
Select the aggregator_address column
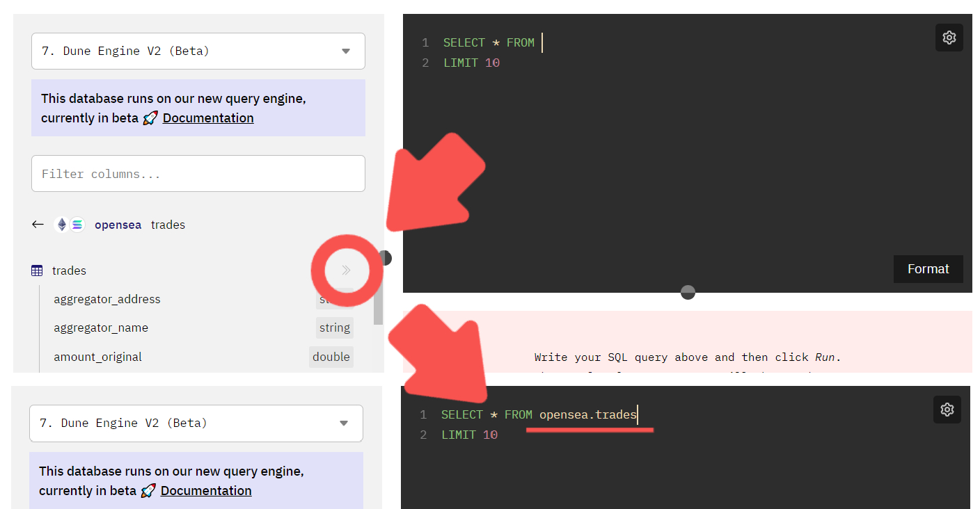pos(106,299)
